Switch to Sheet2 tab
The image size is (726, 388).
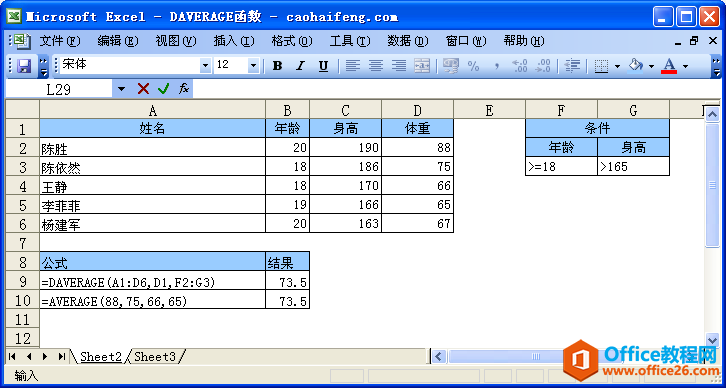click(x=100, y=357)
